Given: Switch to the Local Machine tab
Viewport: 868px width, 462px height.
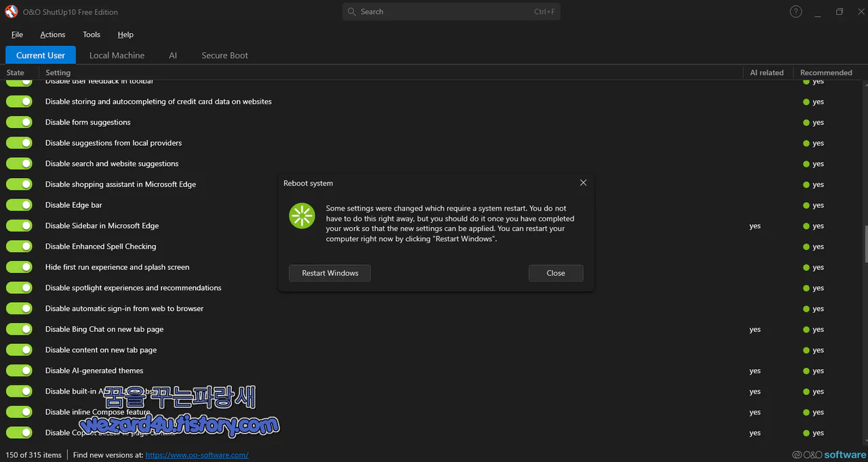Looking at the screenshot, I should click(117, 55).
